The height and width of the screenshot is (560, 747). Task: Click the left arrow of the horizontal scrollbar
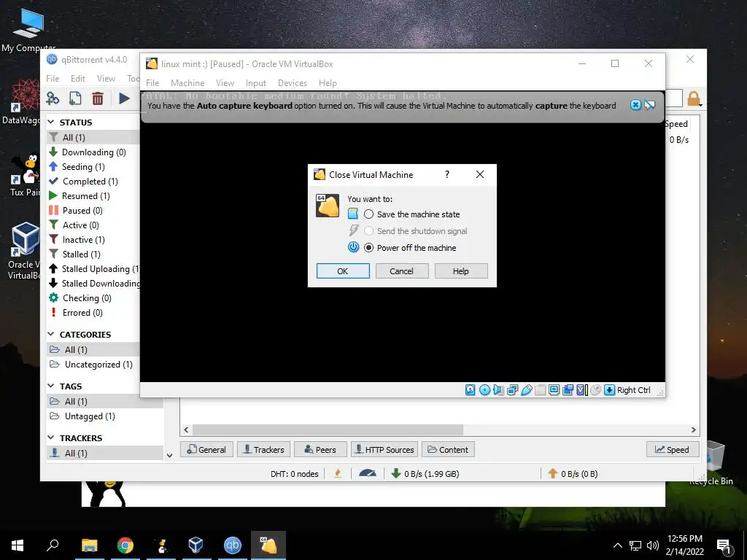tap(186, 429)
